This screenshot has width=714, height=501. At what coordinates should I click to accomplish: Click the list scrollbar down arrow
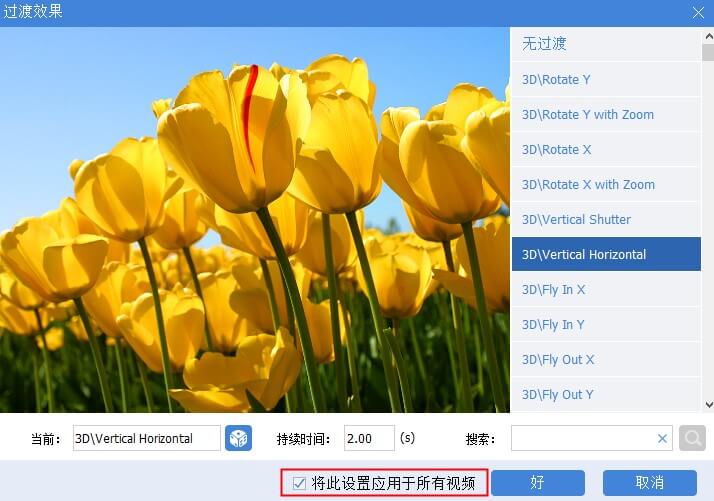click(709, 404)
